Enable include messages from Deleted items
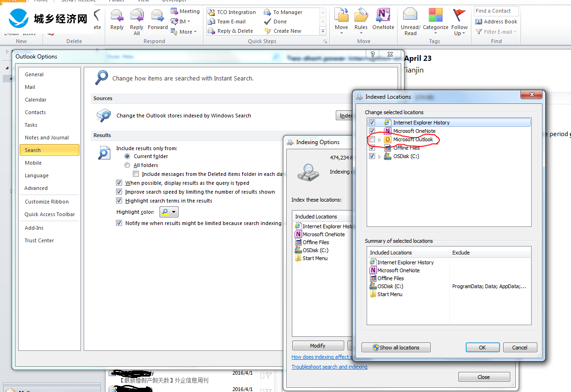 (x=136, y=174)
